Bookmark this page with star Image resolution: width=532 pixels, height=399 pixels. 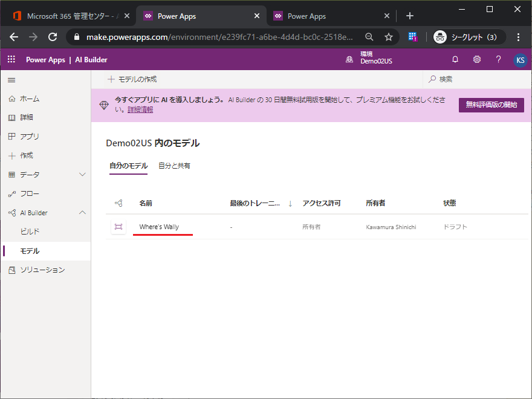(x=389, y=37)
